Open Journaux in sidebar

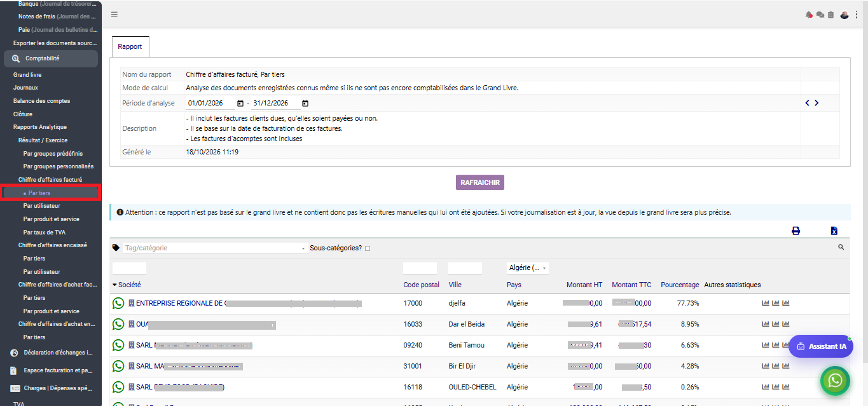[x=25, y=88]
